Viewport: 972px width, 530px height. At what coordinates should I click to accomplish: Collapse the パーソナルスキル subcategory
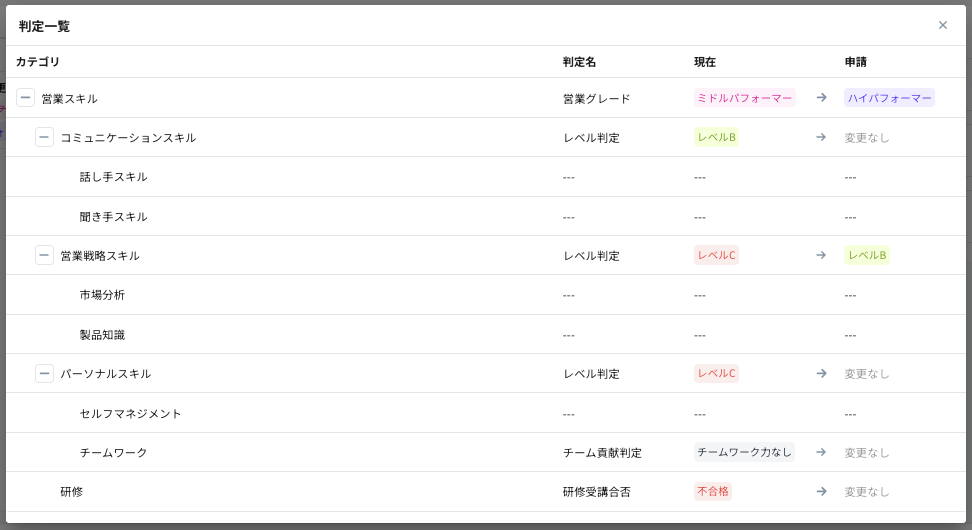(44, 373)
